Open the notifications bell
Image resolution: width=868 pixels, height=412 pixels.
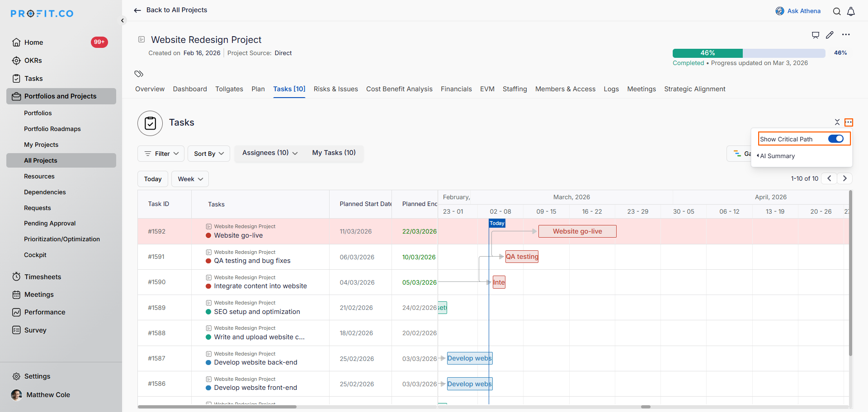point(851,11)
